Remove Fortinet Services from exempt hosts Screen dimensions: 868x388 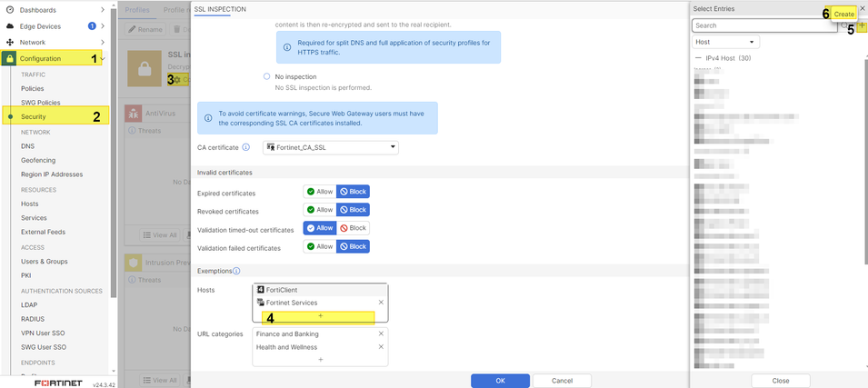pyautogui.click(x=381, y=303)
